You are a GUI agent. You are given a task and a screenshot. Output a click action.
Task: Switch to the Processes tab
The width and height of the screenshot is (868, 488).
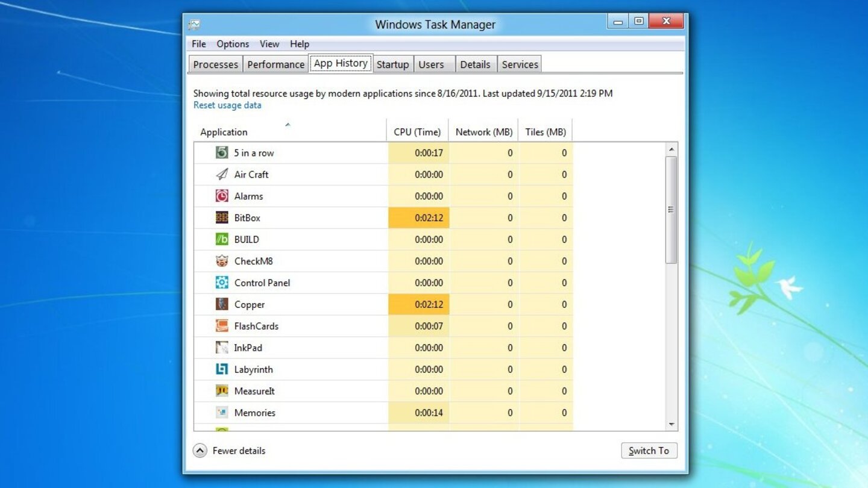(x=216, y=64)
